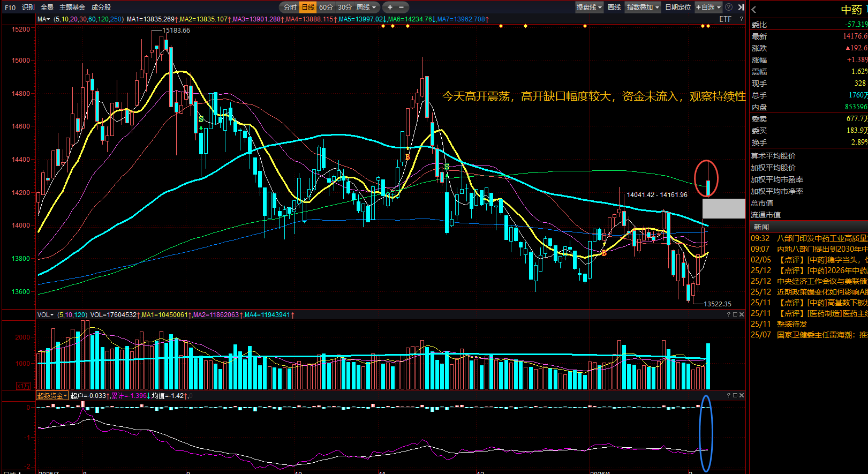The image size is (868, 474).
Task: Select the 60分 period
Action: point(326,7)
